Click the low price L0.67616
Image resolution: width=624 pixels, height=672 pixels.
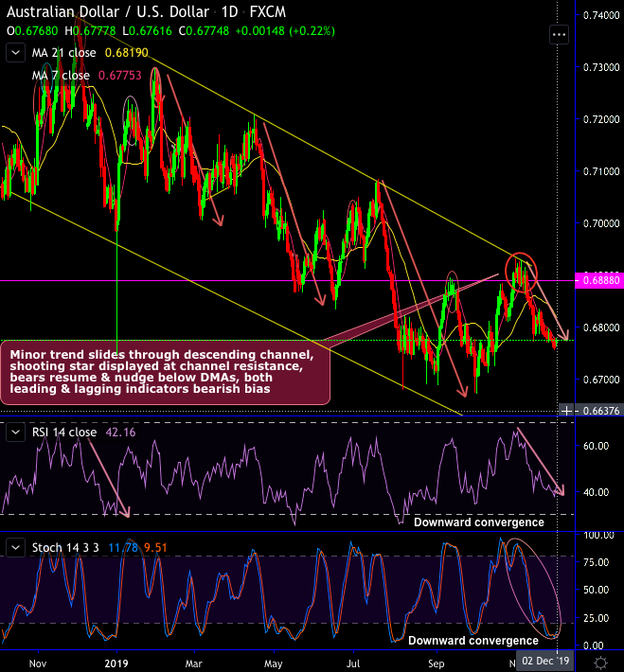[147, 31]
